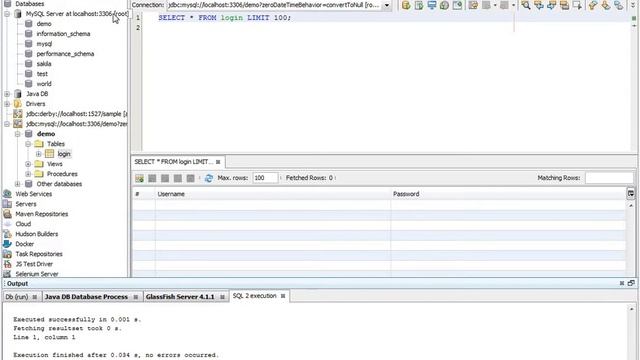Switch to Db (run) output tab
This screenshot has width=640, height=360.
pyautogui.click(x=17, y=297)
